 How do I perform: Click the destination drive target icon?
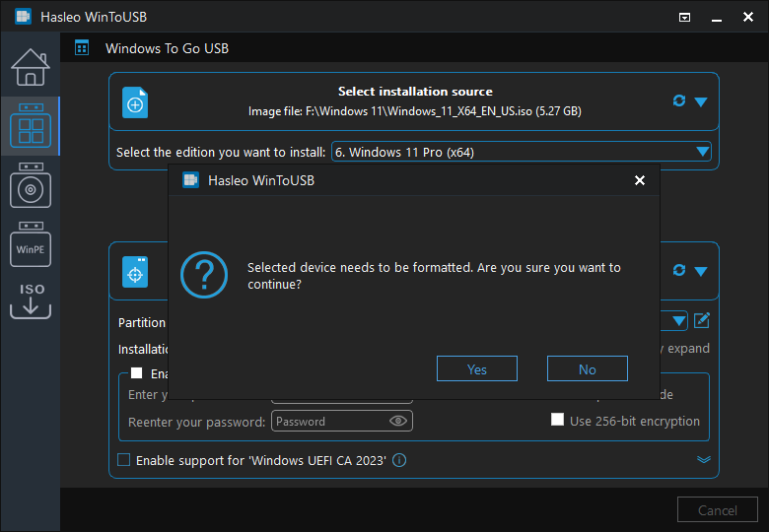[135, 272]
